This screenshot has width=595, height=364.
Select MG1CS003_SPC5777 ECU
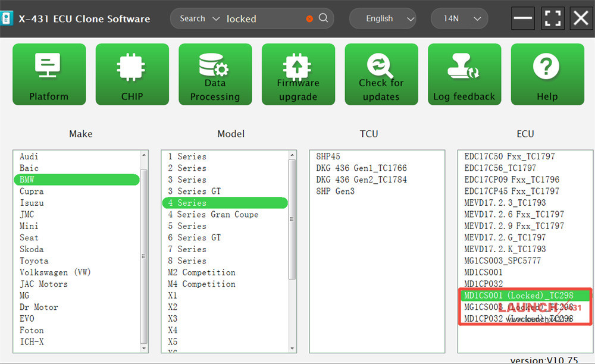502,261
